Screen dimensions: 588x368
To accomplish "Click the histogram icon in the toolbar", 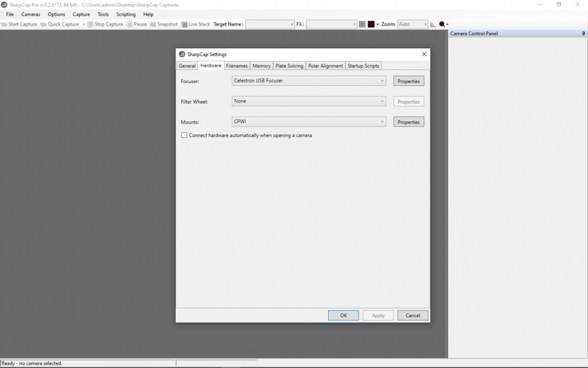I will point(432,24).
